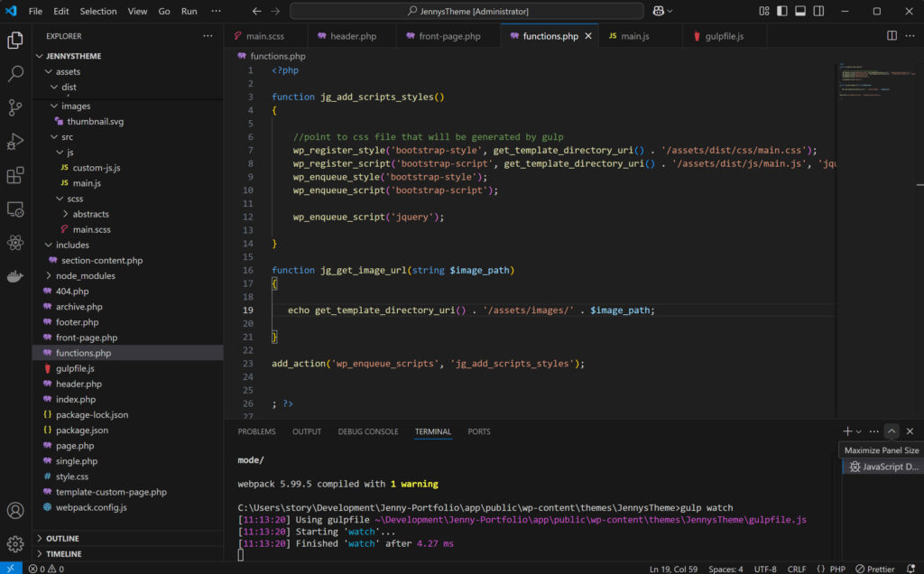Open the Explorer view in activity bar
The image size is (924, 574).
tap(15, 40)
